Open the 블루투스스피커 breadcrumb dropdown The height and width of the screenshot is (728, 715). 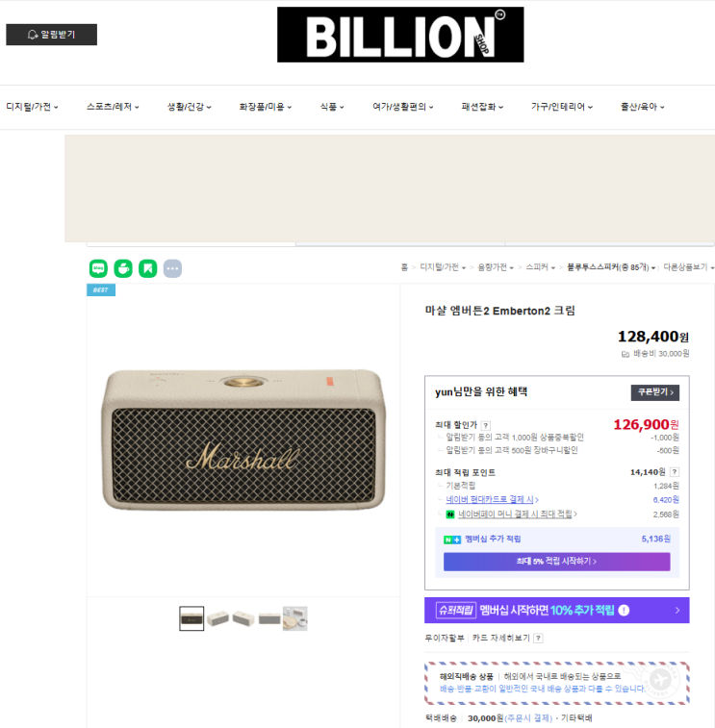coord(611,267)
